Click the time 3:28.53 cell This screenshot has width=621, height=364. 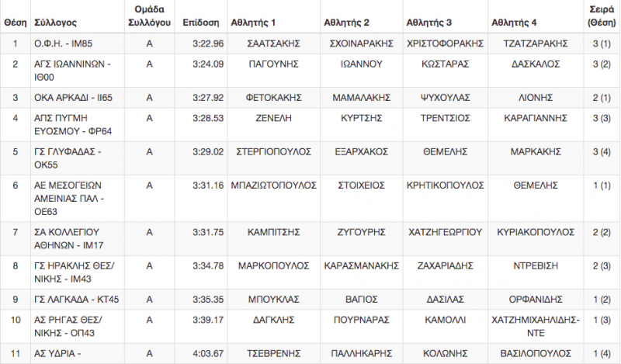click(x=208, y=118)
